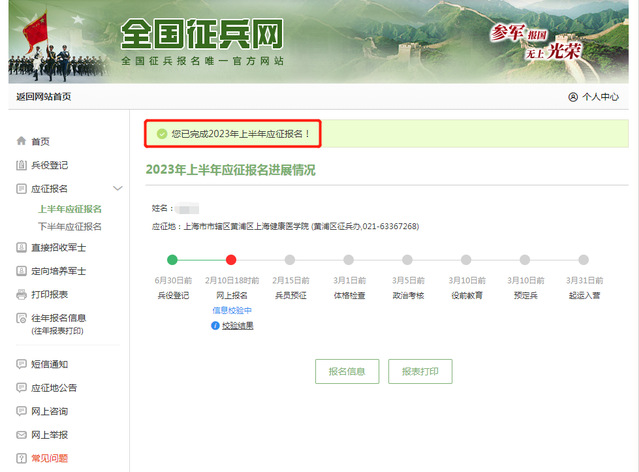This screenshot has width=639, height=472.
Task: Open 常见问题 in the sidebar
Action: (x=50, y=458)
